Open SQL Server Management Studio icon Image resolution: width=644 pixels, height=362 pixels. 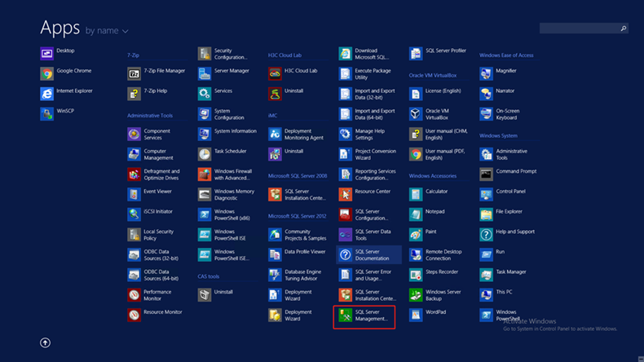(346, 316)
